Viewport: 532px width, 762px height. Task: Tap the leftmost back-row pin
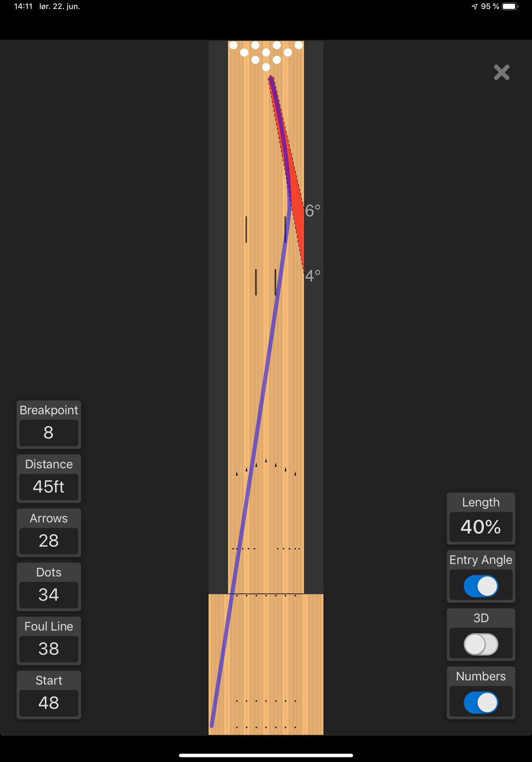(233, 45)
